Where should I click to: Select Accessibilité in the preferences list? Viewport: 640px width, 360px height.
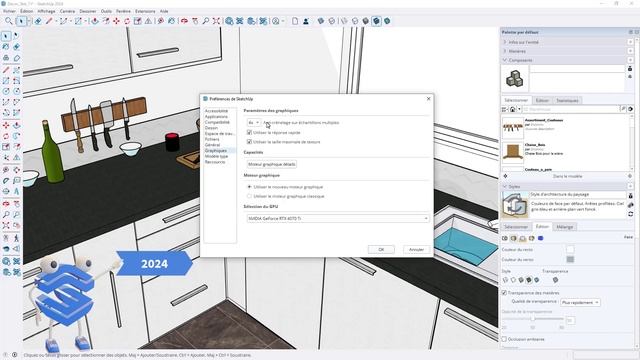point(216,111)
